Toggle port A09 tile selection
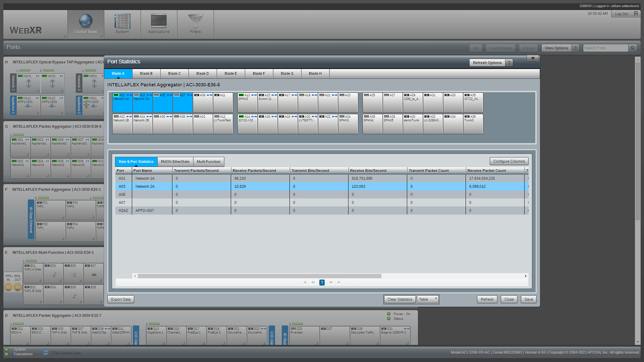Image resolution: width=644 pixels, height=362 pixels. coord(203,103)
